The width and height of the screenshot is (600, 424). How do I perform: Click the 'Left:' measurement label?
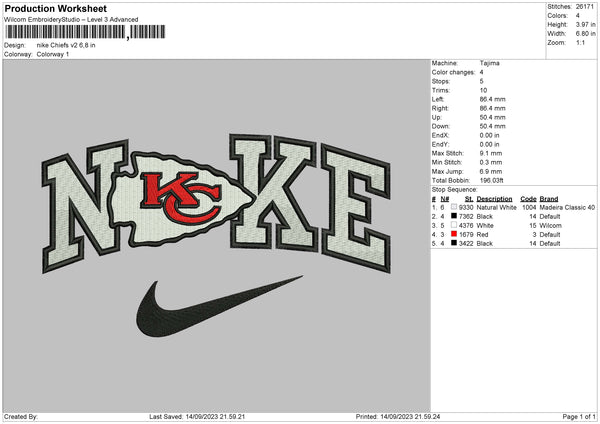coord(438,99)
